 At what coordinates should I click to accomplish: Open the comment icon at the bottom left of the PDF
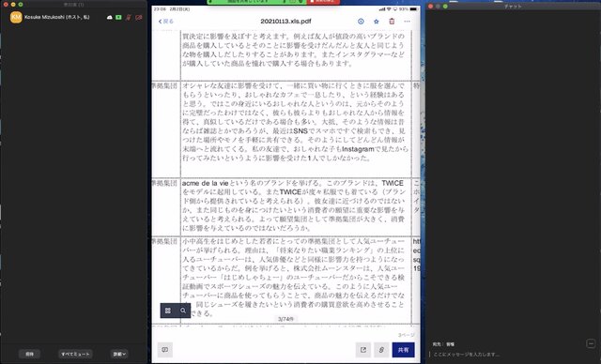(x=165, y=350)
